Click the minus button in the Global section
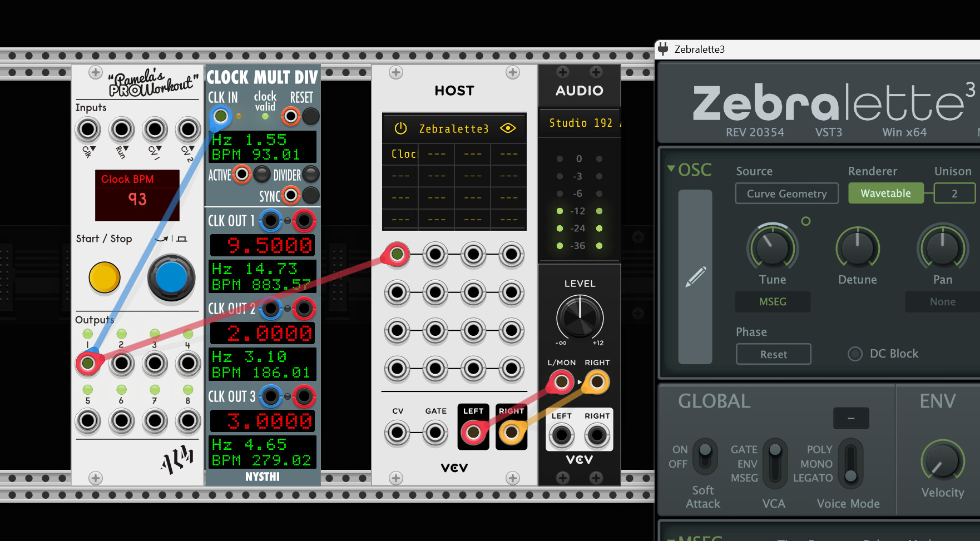Viewport: 980px width, 541px height. point(850,418)
